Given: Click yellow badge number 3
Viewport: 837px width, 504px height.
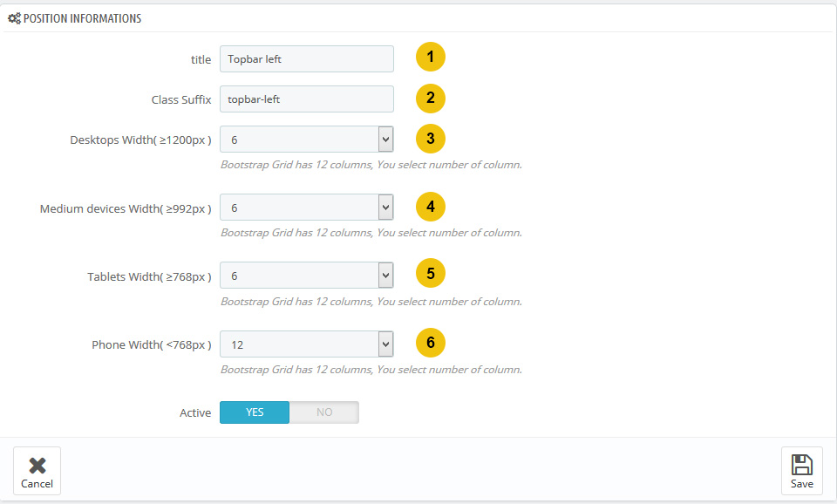Looking at the screenshot, I should [x=430, y=139].
